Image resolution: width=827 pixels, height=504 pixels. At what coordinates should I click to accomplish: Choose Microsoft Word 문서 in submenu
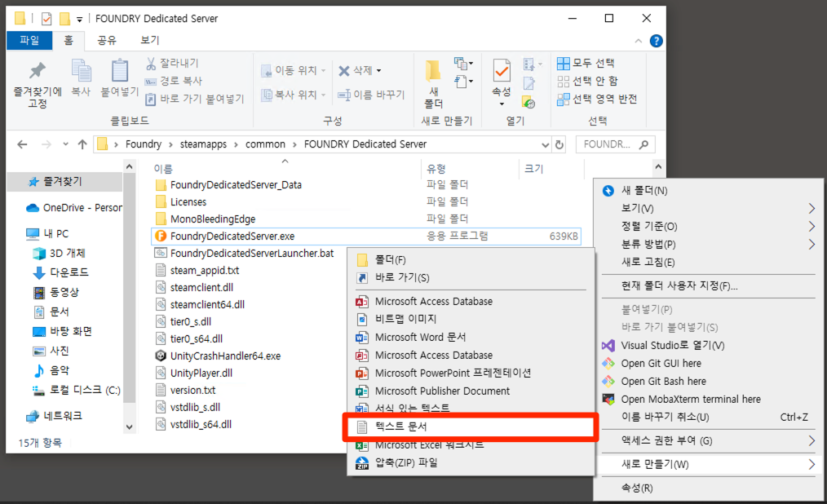click(420, 338)
